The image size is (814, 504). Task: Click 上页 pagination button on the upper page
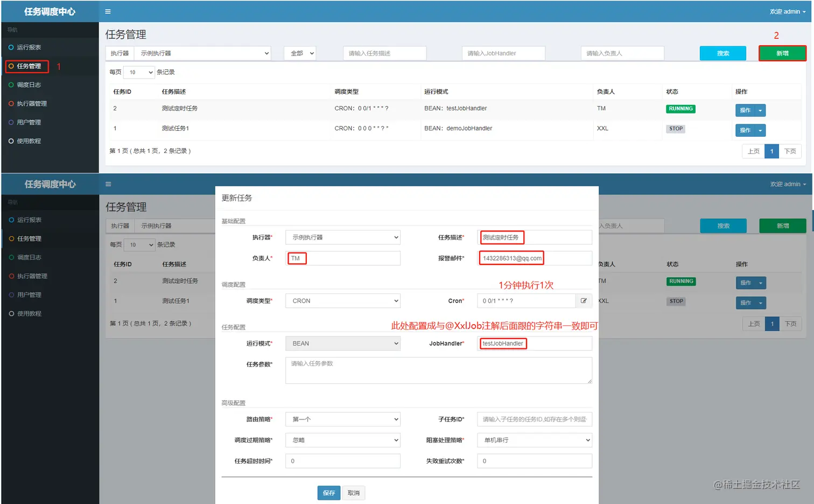[x=754, y=151]
